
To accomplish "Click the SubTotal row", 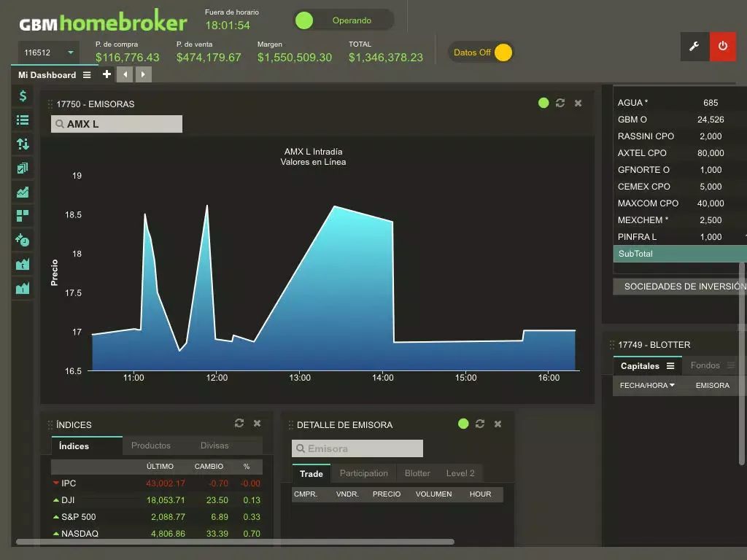I will 680,254.
